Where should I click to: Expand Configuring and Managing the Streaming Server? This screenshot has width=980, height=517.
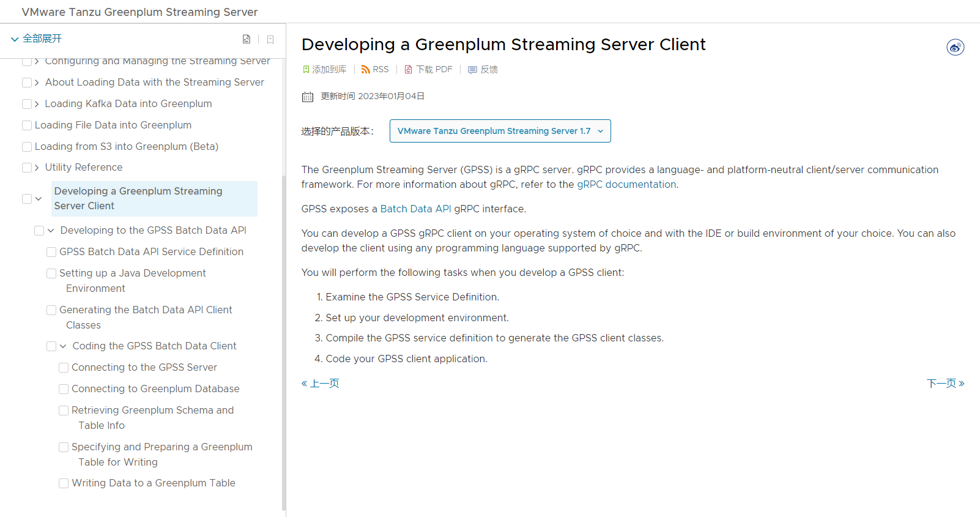click(x=37, y=61)
